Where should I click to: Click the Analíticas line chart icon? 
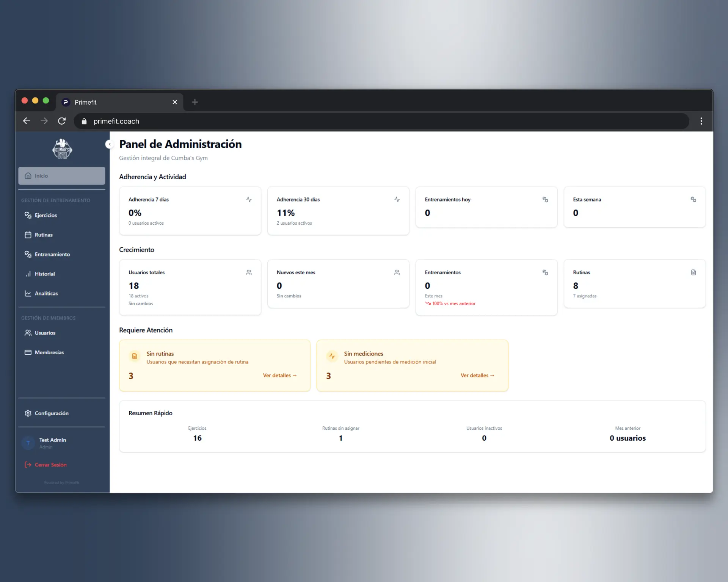pos(28,293)
